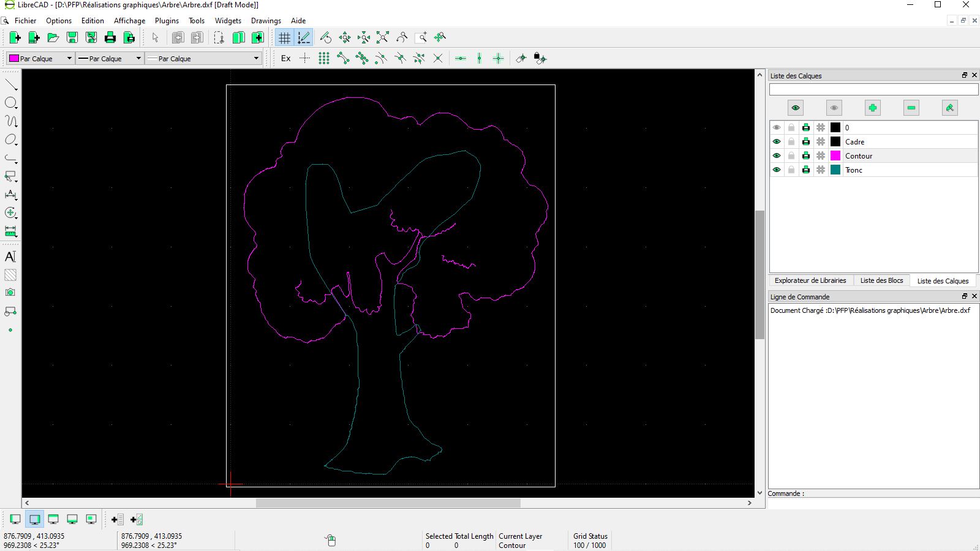Open the pen color Par Calque dropdown
Image resolution: width=980 pixels, height=551 pixels.
40,59
